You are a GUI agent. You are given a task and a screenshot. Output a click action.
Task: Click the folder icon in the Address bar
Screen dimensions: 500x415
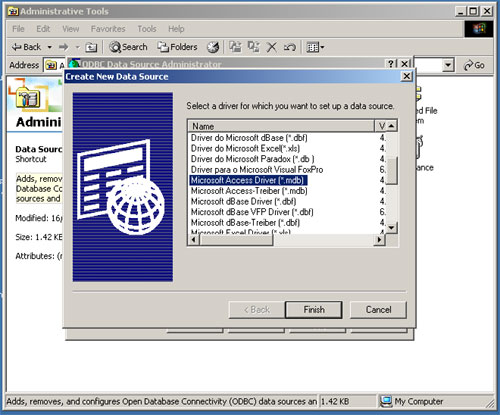click(x=51, y=65)
